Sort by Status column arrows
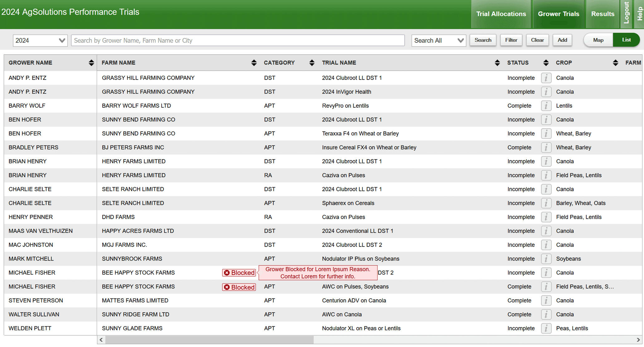 [546, 63]
